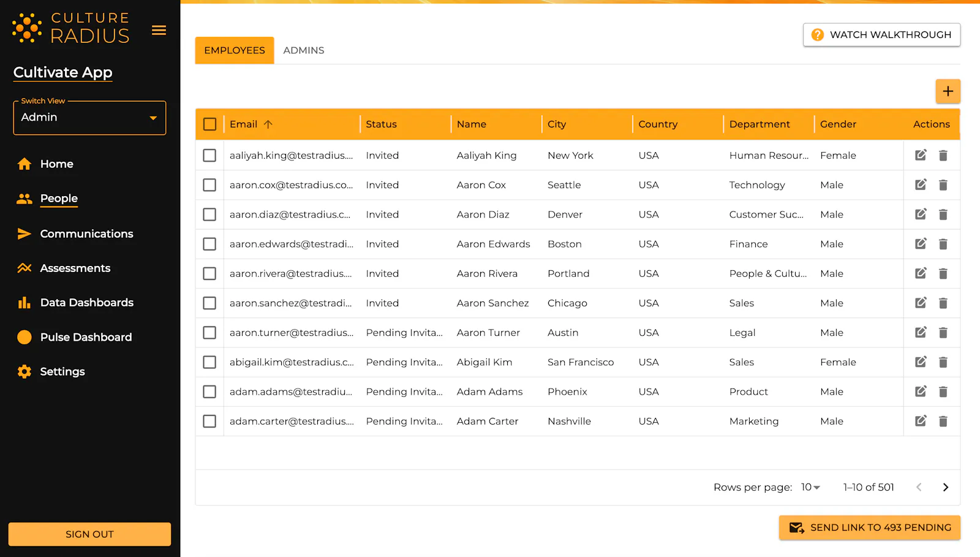Click the 1–10 of 501 count
980x557 pixels.
click(x=869, y=487)
